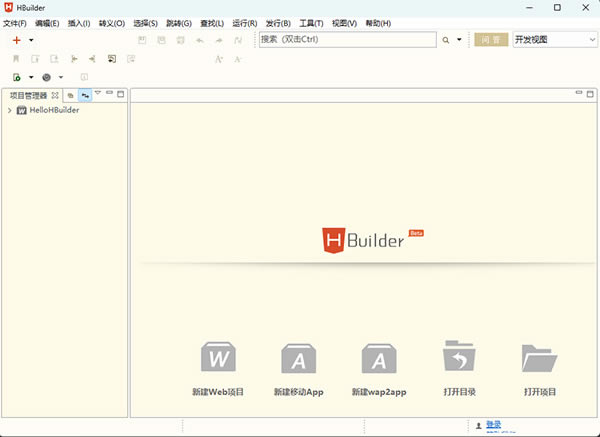The image size is (600, 437).
Task: Click the 问答 button
Action: [490, 40]
